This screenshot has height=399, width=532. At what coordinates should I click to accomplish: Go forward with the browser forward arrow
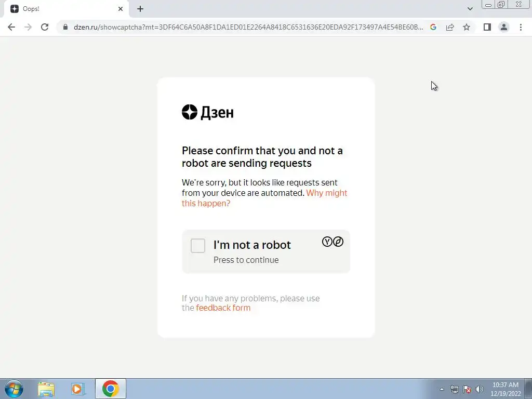point(28,27)
